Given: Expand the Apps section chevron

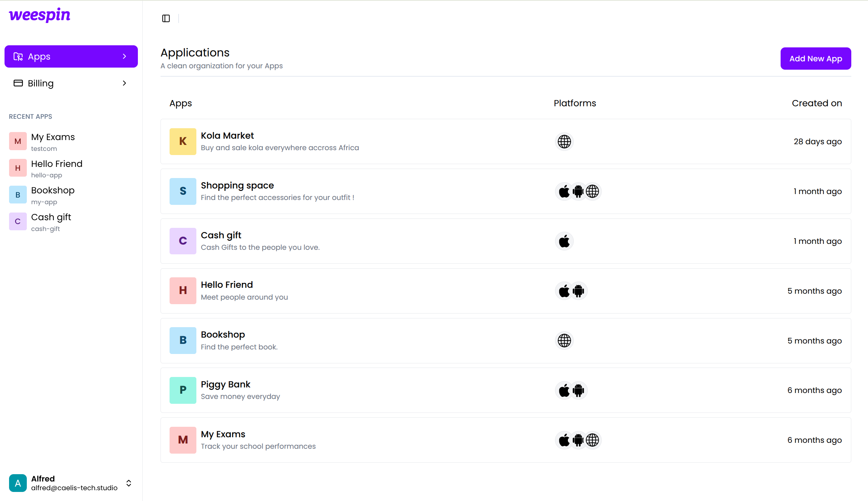Looking at the screenshot, I should (124, 56).
